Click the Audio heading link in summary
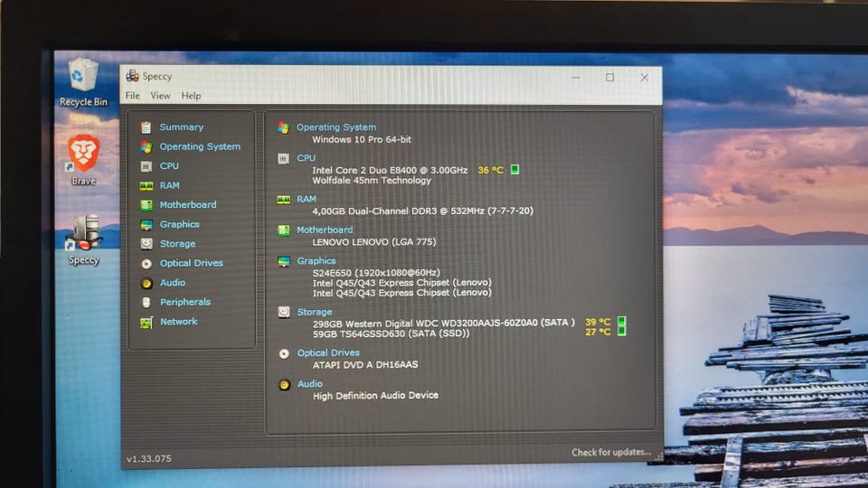The width and height of the screenshot is (868, 488). tap(310, 384)
